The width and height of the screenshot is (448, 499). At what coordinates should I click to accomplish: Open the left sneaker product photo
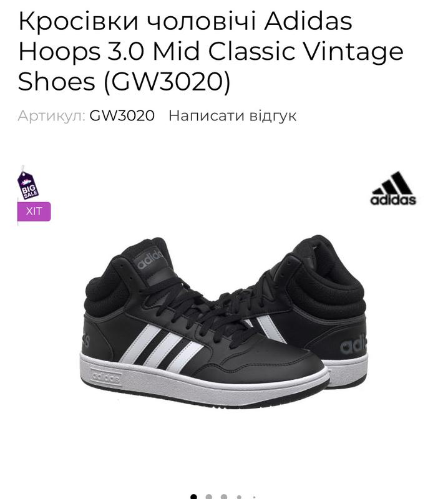click(x=204, y=322)
